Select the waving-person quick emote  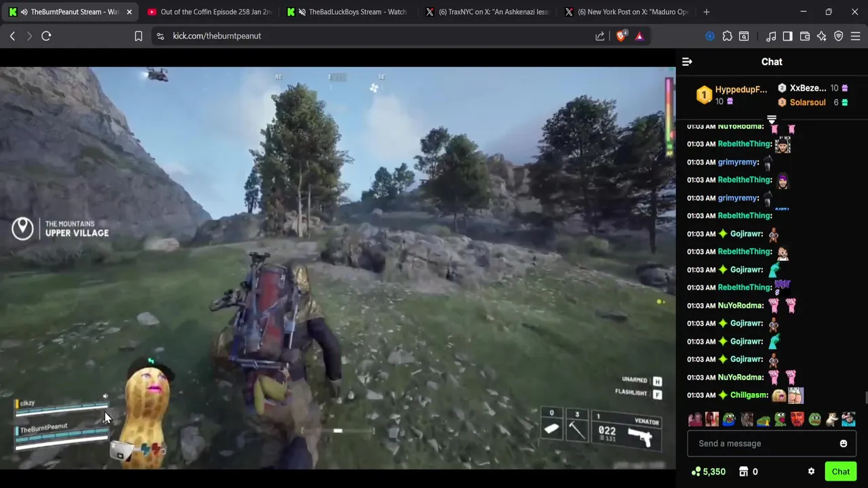tap(695, 420)
